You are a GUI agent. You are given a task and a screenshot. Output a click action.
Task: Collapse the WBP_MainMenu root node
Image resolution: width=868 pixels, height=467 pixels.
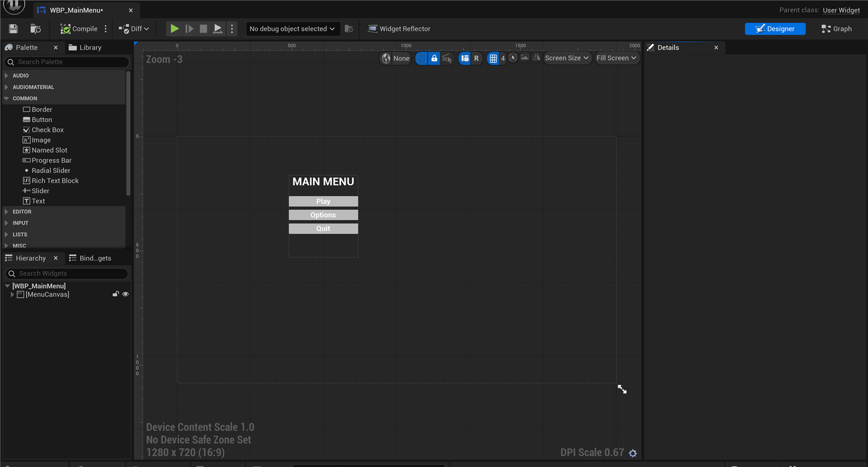8,286
